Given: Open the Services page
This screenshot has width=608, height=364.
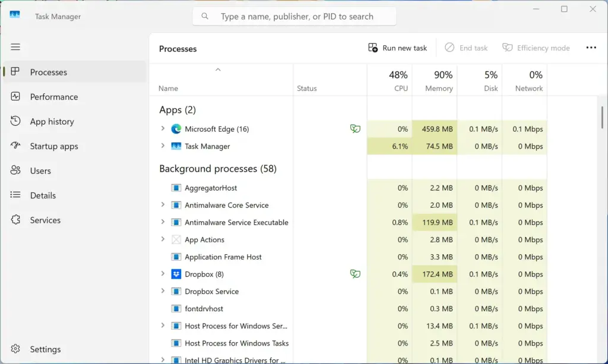Looking at the screenshot, I should 75,220.
